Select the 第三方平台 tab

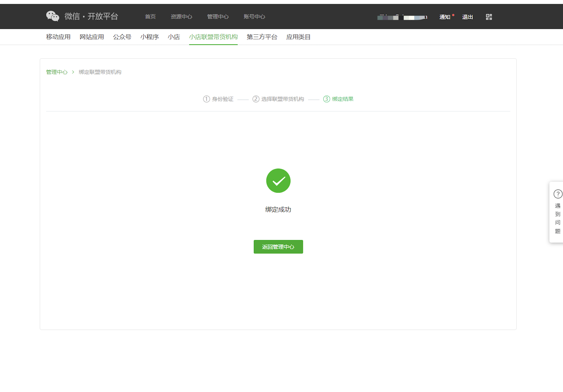point(262,37)
